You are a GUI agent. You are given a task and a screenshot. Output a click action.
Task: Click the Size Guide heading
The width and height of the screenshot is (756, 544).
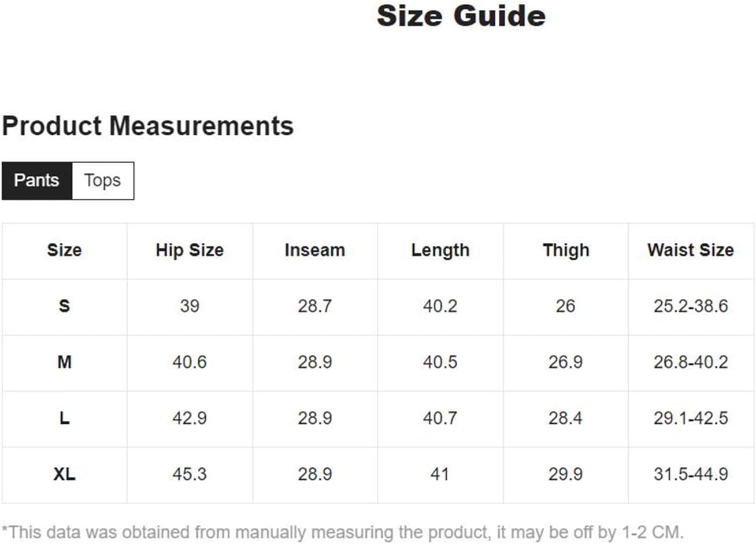click(x=461, y=16)
